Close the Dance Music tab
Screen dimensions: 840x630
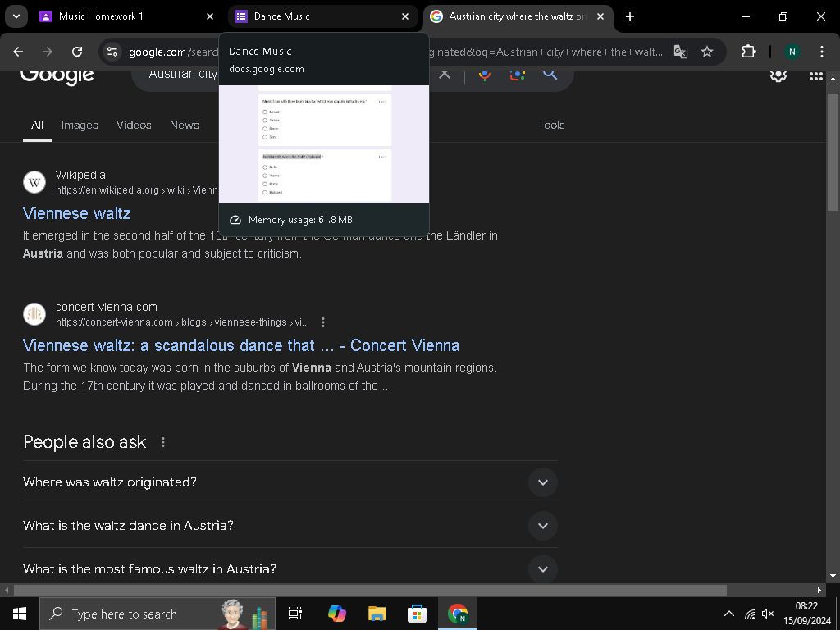point(405,16)
